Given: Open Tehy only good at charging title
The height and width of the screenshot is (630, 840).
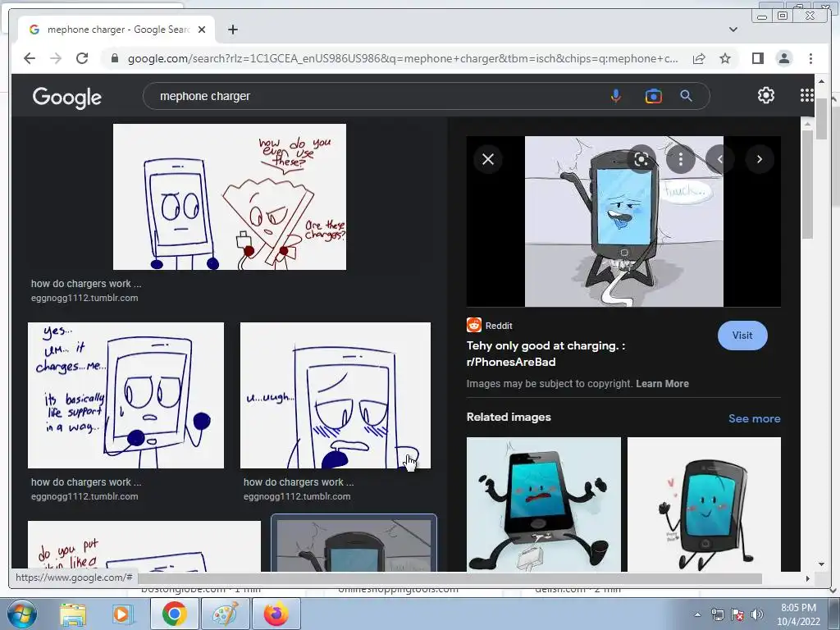Looking at the screenshot, I should coord(546,354).
